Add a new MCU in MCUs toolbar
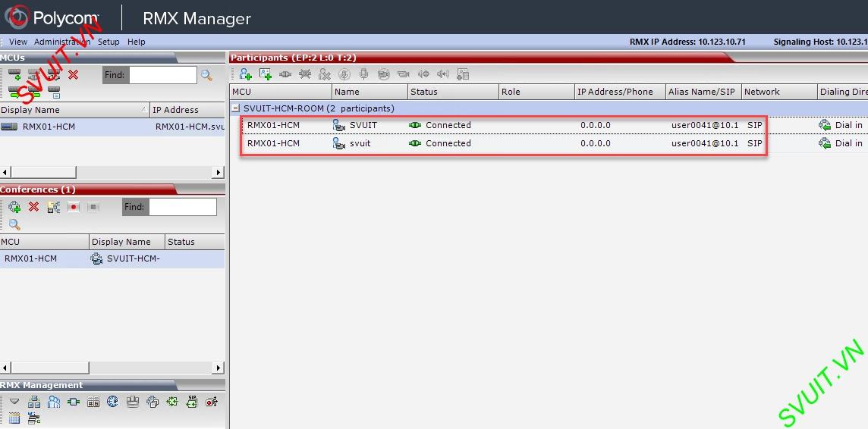This screenshot has height=429, width=868. 14,74
